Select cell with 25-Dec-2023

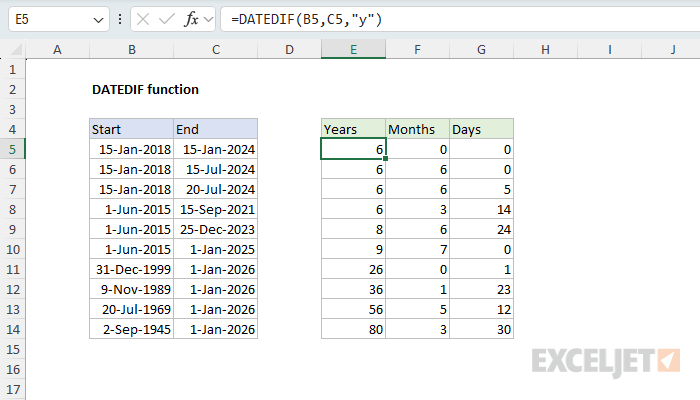point(216,229)
